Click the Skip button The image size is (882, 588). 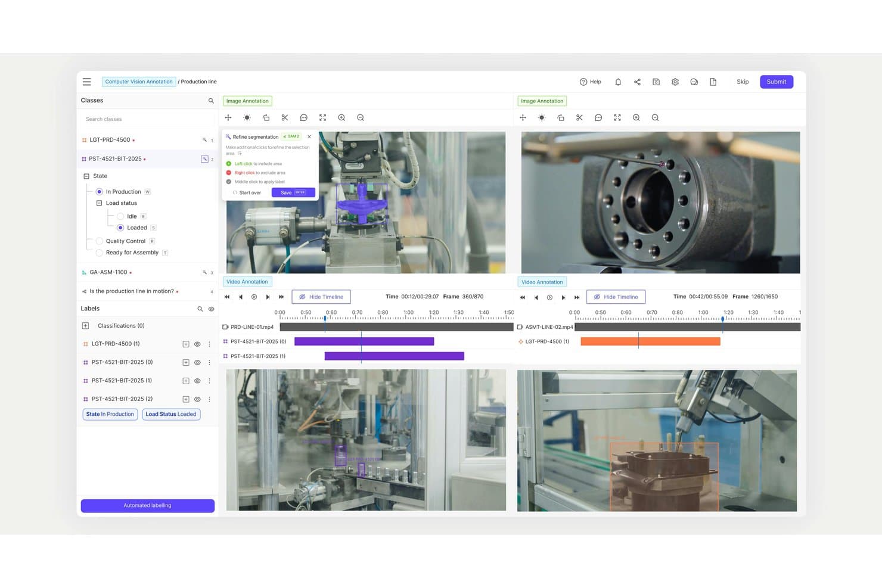tap(743, 82)
